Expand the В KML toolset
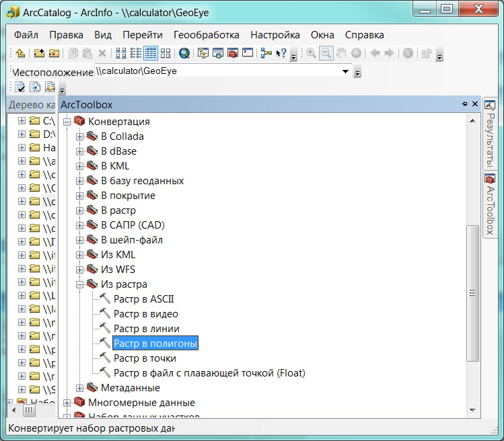This screenshot has height=441, width=504. (79, 166)
